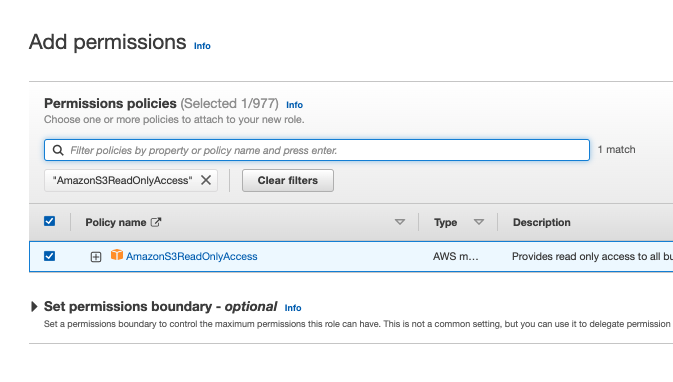
Task: Sort by Policy name using the arrow
Action: click(400, 222)
